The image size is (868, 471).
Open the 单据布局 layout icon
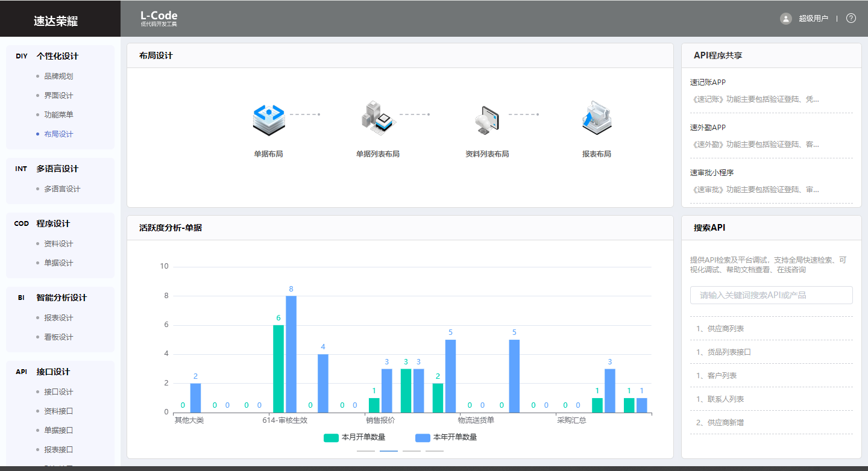coord(268,119)
